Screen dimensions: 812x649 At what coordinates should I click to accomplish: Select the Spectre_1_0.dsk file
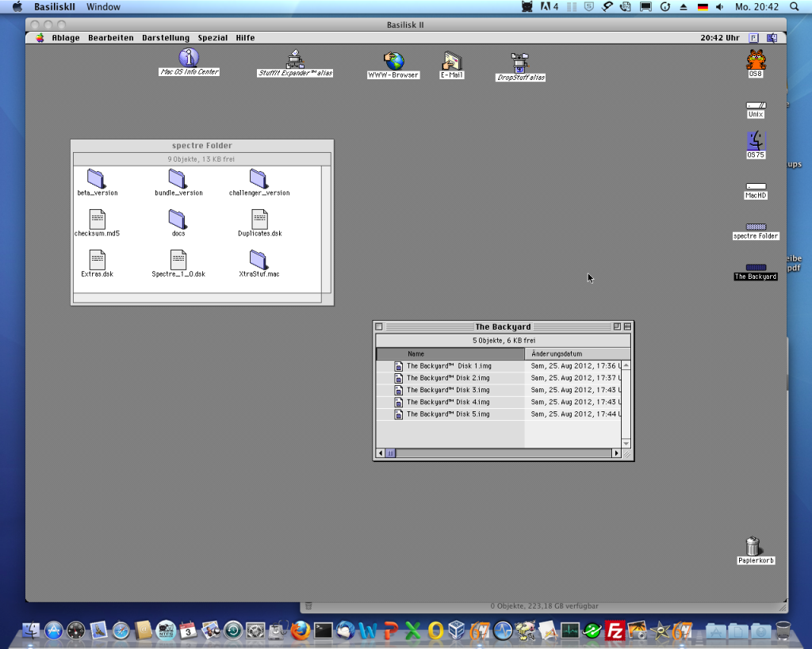click(178, 260)
